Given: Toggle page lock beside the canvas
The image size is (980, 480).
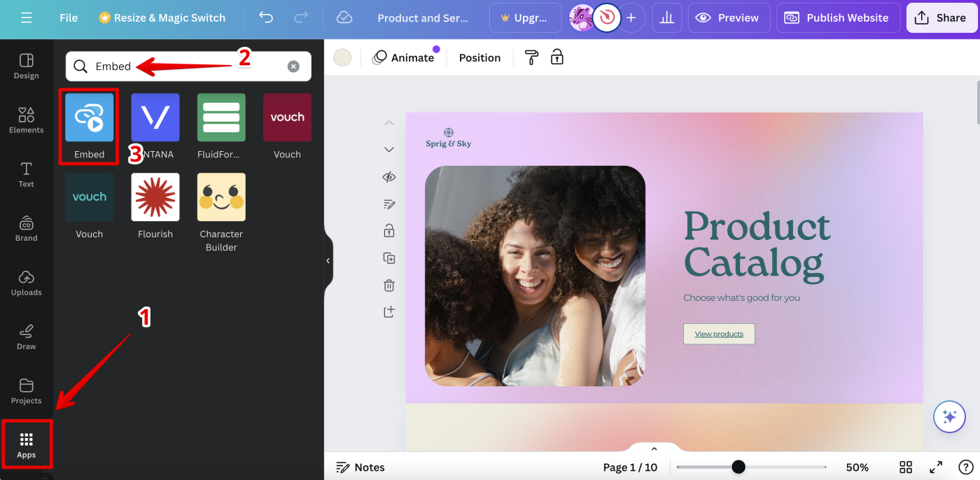Looking at the screenshot, I should (389, 230).
